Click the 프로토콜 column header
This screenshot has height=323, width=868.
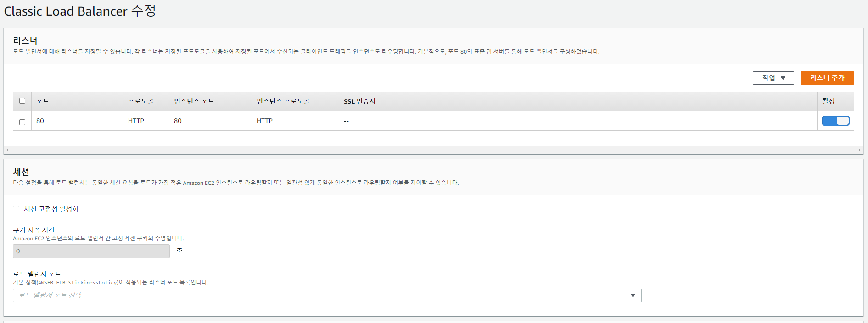[x=140, y=101]
